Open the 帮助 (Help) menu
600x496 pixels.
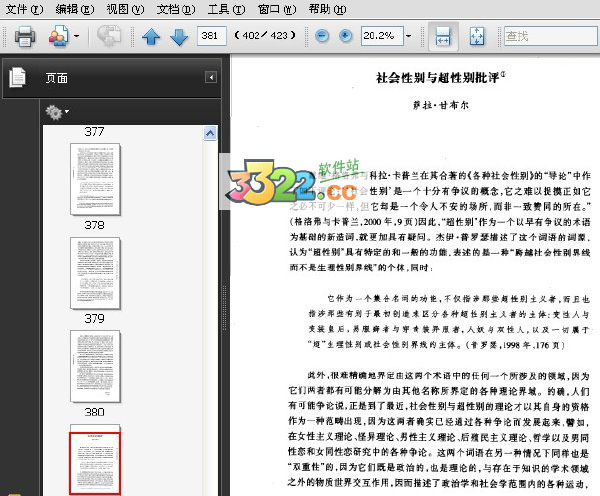coord(326,9)
